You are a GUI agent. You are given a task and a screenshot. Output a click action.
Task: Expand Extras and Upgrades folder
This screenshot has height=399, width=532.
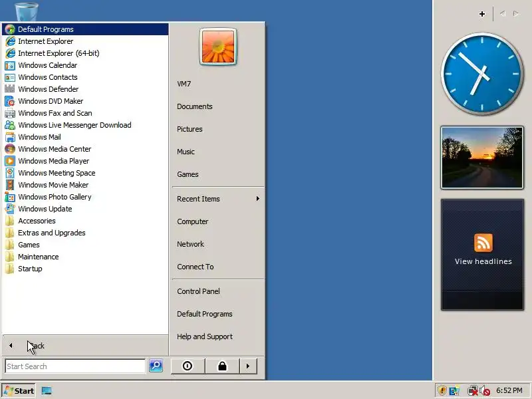pyautogui.click(x=85, y=233)
